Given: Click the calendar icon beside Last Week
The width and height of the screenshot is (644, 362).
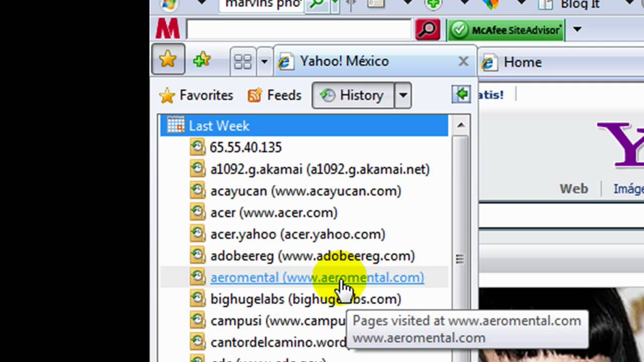Looking at the screenshot, I should click(x=176, y=125).
